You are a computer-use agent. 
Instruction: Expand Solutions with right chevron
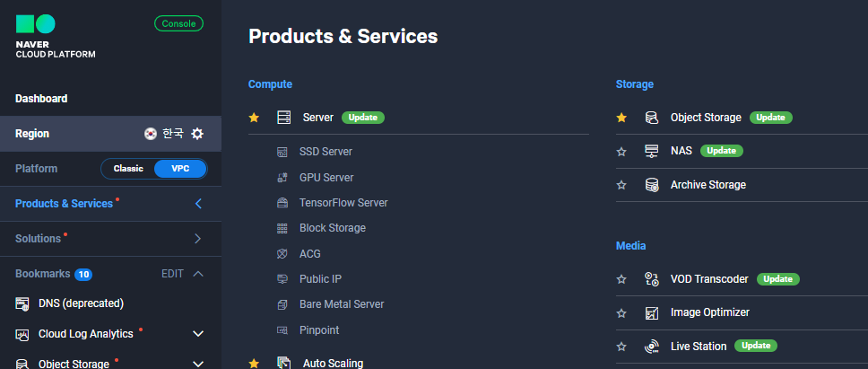tap(198, 239)
